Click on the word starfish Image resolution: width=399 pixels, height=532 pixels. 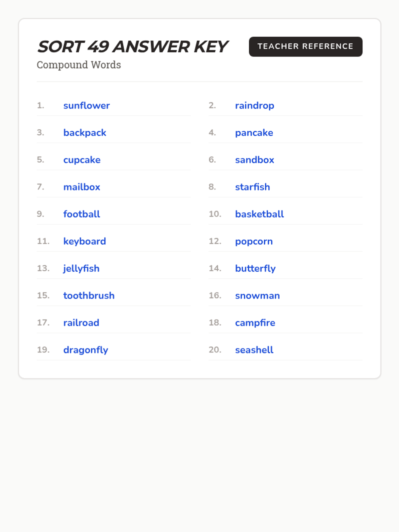[252, 187]
